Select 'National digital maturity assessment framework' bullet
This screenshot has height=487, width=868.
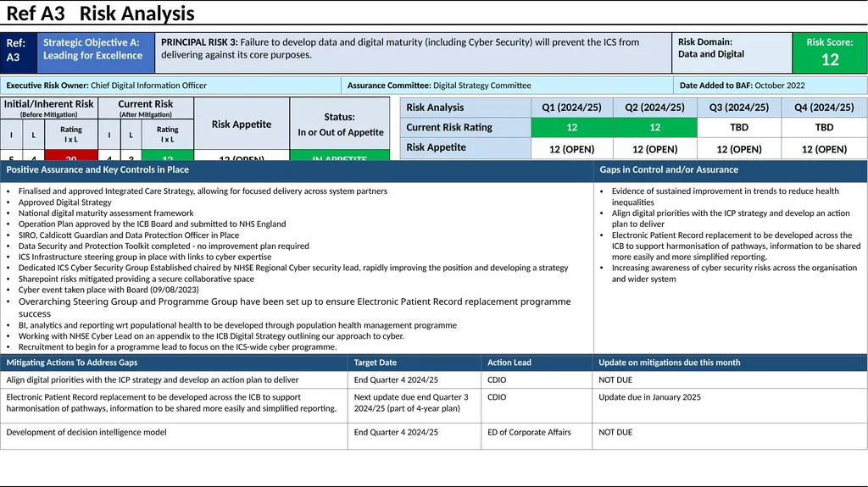click(x=106, y=213)
